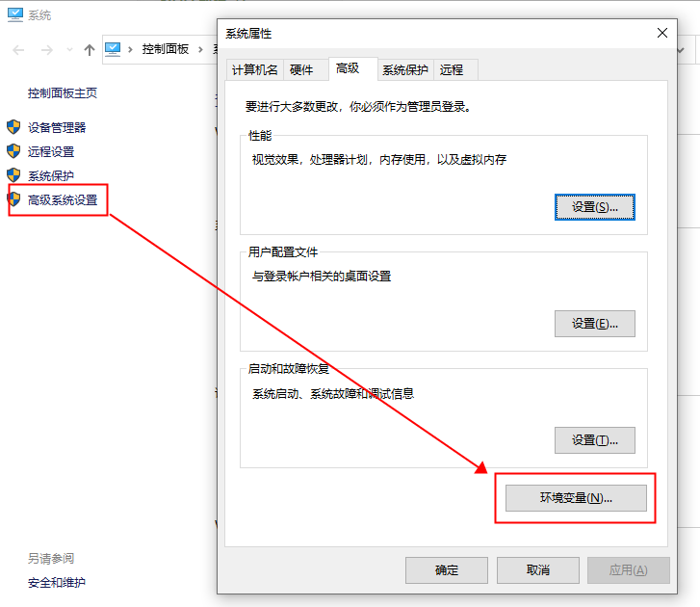
Task: Switch to the 系统保护 tab
Action: tap(405, 70)
